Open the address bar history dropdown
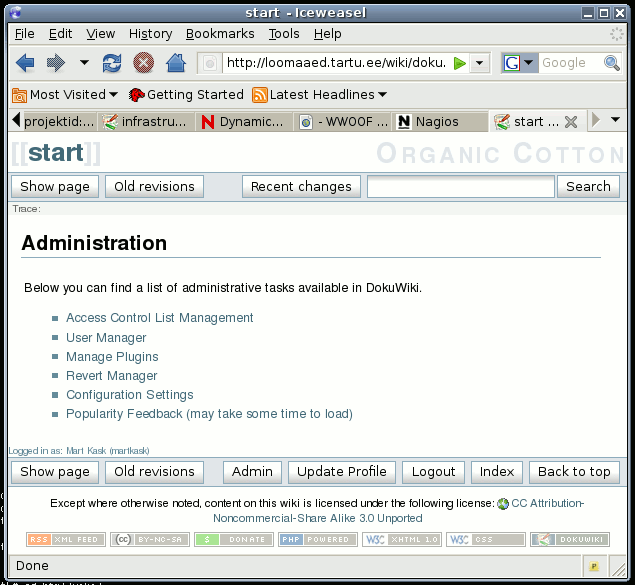Viewport: 635px width, 585px height. 479,63
